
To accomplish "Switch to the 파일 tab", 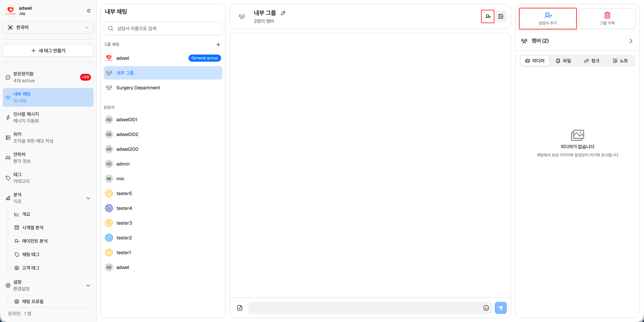I will coord(563,61).
